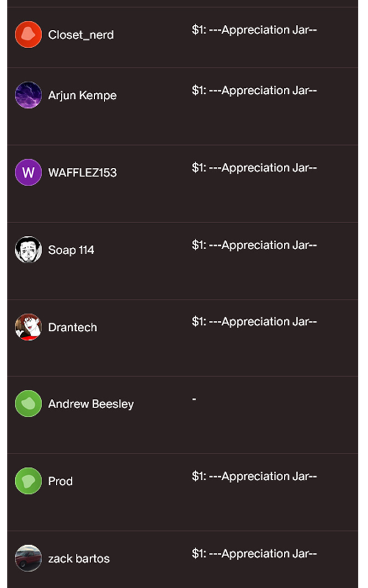Open the Appreciation Jar tier in zack bartos's row

[254, 554]
